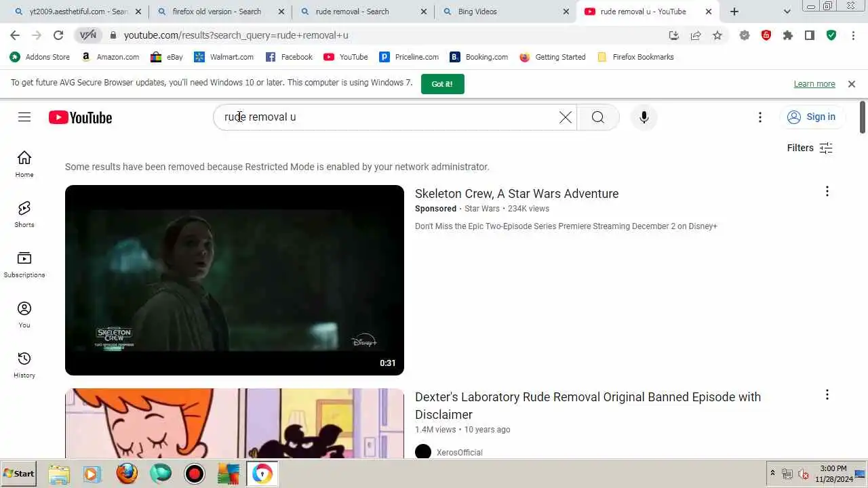Open Addons Store bookmark
The width and height of the screenshot is (868, 488).
(40, 57)
